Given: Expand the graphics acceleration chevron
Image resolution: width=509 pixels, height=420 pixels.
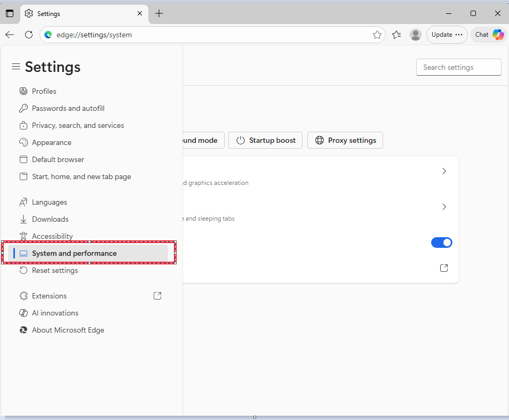Looking at the screenshot, I should tap(444, 171).
